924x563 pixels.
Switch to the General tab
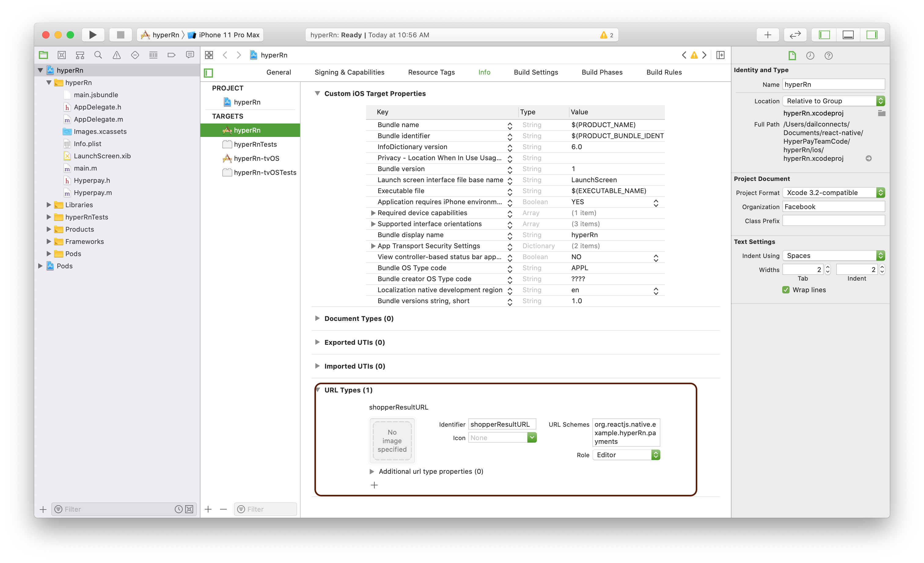tap(279, 72)
